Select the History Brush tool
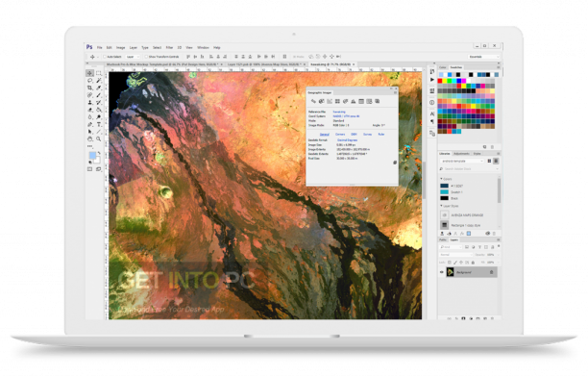This screenshot has width=588, height=377. click(99, 103)
